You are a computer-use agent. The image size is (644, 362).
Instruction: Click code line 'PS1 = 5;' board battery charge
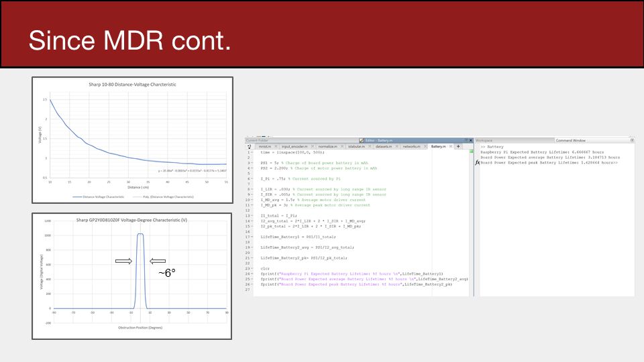coord(314,163)
